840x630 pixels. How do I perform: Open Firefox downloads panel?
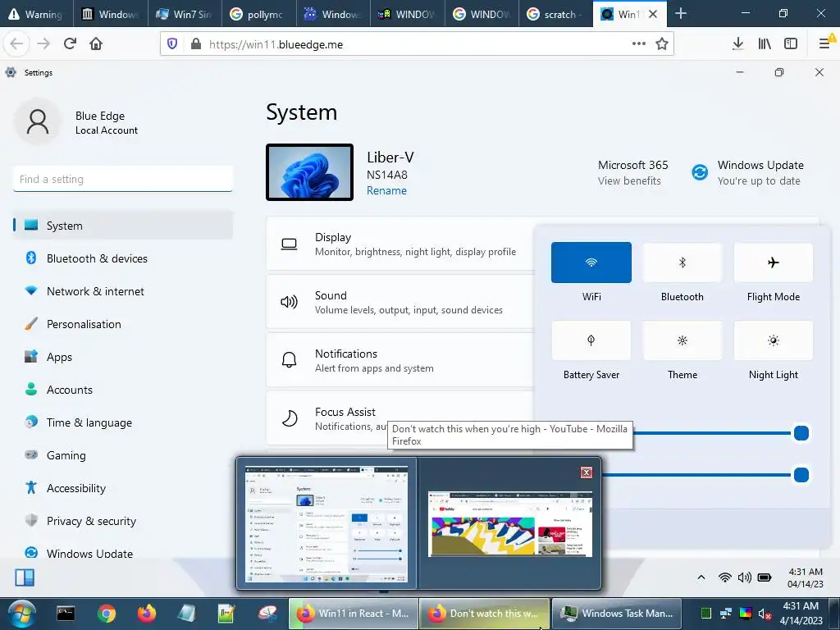(x=737, y=44)
